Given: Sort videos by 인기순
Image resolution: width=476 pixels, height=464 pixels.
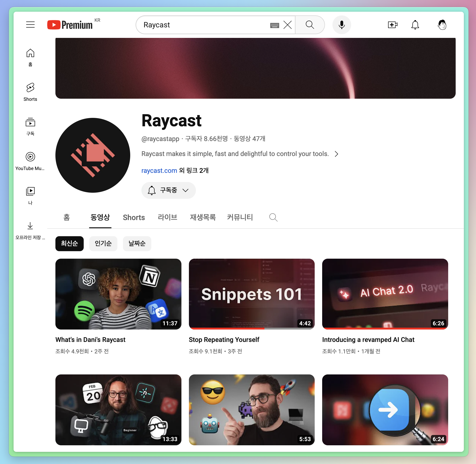Looking at the screenshot, I should click(x=103, y=243).
